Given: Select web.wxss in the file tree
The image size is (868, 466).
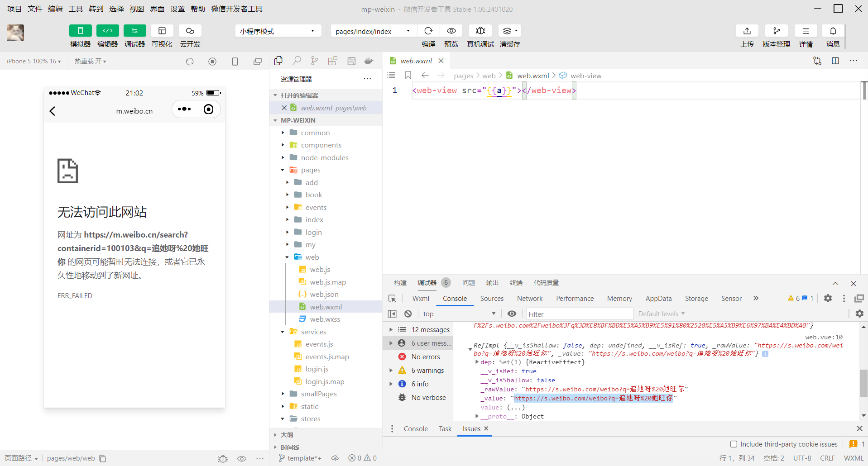Looking at the screenshot, I should click(x=325, y=319).
